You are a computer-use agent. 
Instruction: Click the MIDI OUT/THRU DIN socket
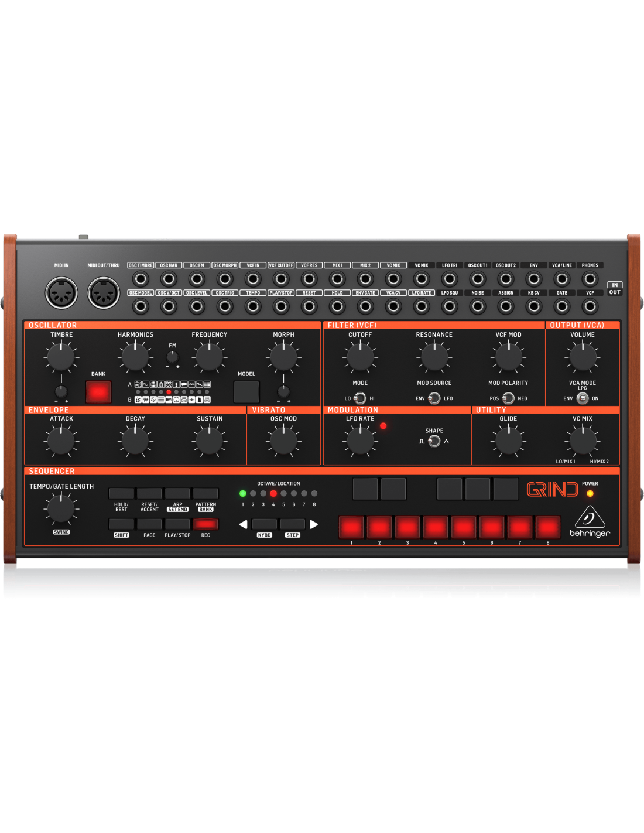point(104,292)
